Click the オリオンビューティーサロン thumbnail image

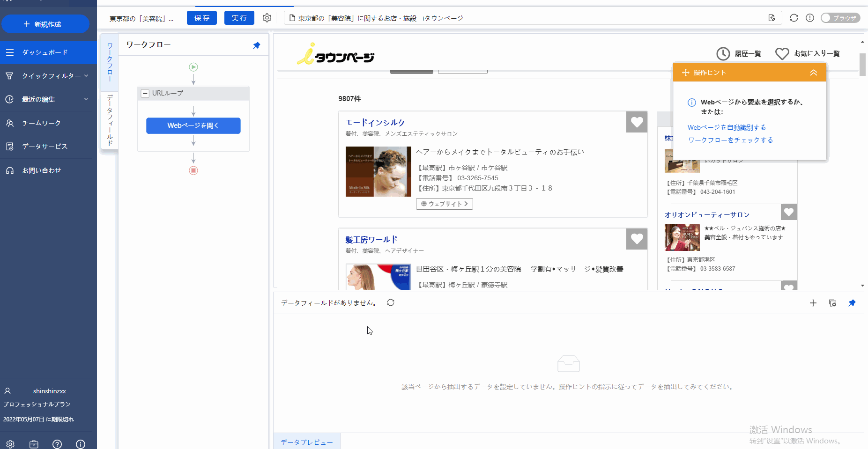pyautogui.click(x=682, y=237)
